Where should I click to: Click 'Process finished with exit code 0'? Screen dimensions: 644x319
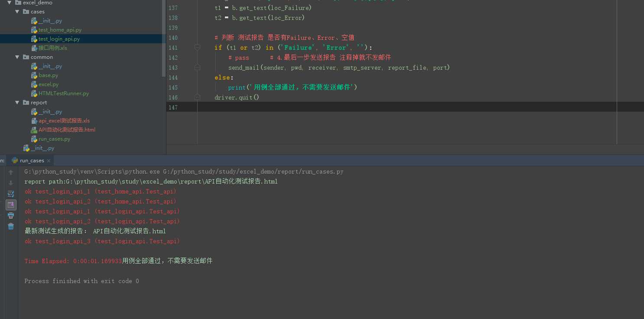81,281
